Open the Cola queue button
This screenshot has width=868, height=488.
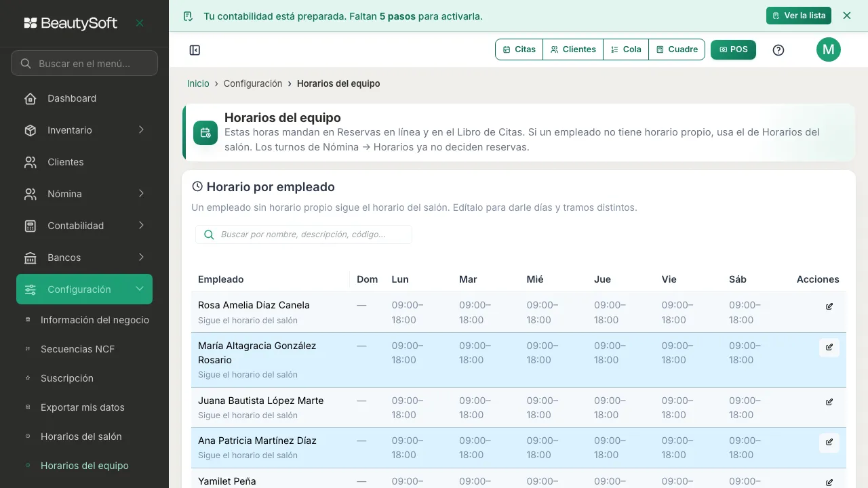tap(626, 49)
